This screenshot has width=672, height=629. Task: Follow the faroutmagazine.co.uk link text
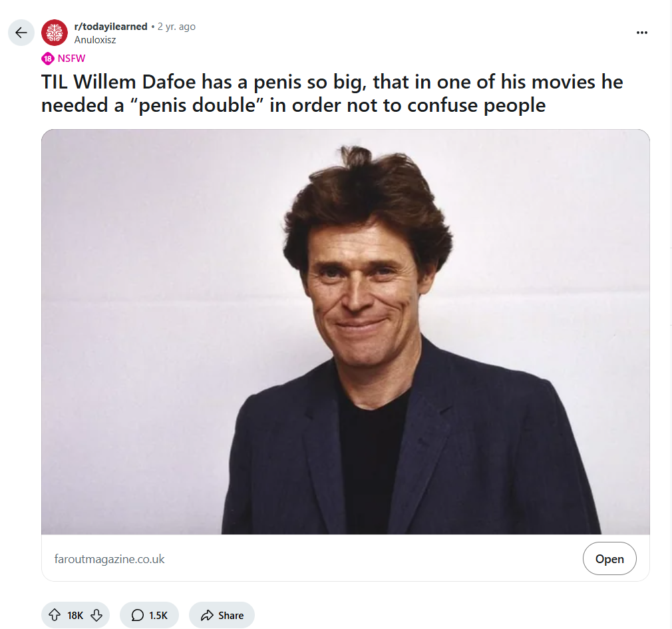[109, 559]
